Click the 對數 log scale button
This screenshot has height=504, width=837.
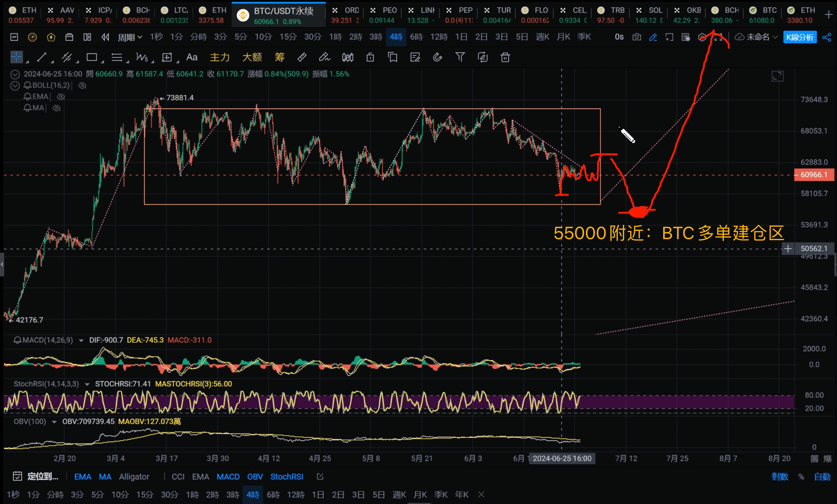(779, 476)
